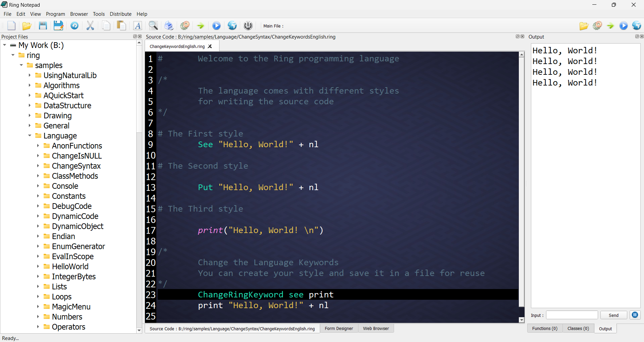Expand the UsingNaturalLib folder

(30, 75)
